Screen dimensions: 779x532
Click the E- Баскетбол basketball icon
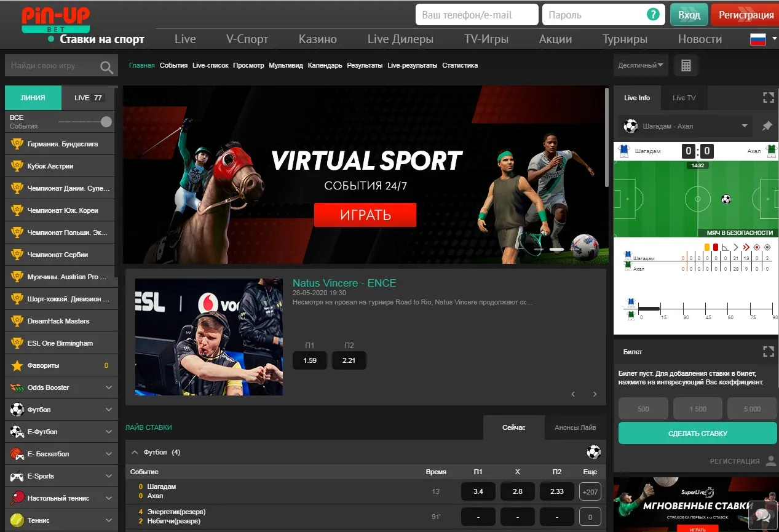17,454
